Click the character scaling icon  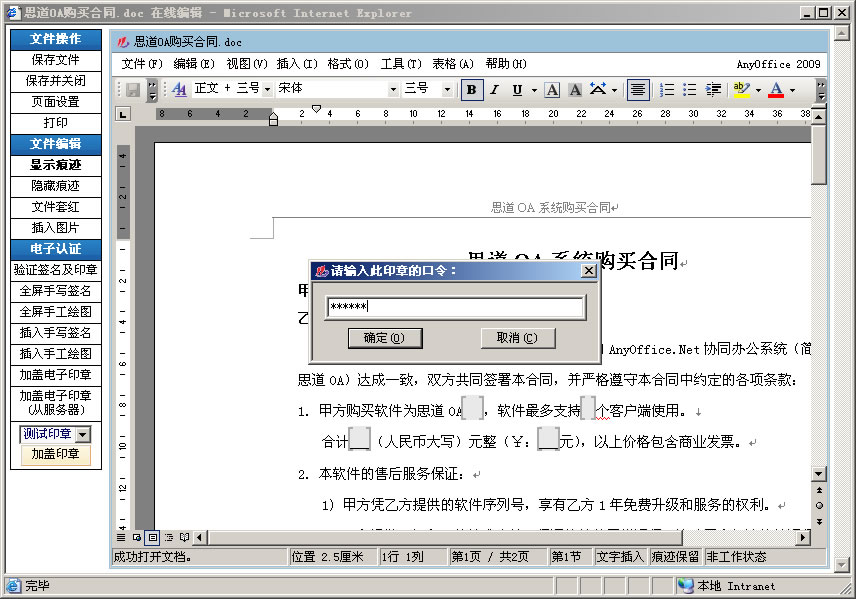point(598,90)
